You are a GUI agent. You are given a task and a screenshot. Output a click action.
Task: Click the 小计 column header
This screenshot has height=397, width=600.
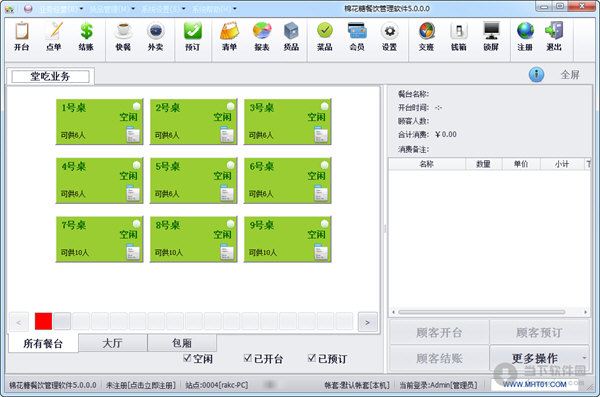click(562, 164)
